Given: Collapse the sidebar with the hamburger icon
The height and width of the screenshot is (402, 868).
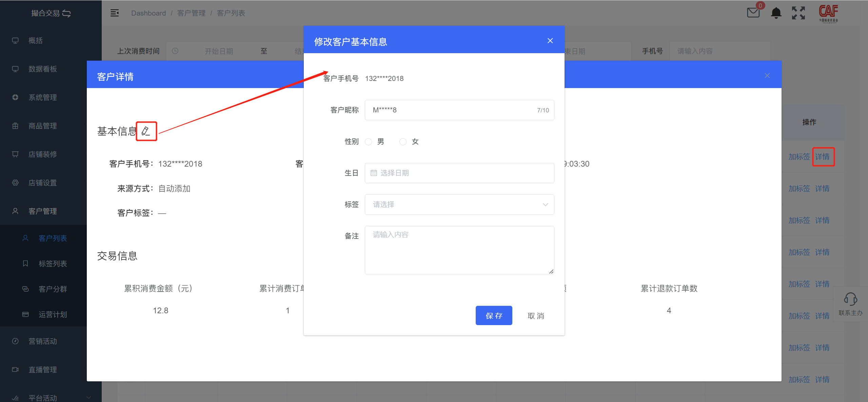Looking at the screenshot, I should coord(115,13).
